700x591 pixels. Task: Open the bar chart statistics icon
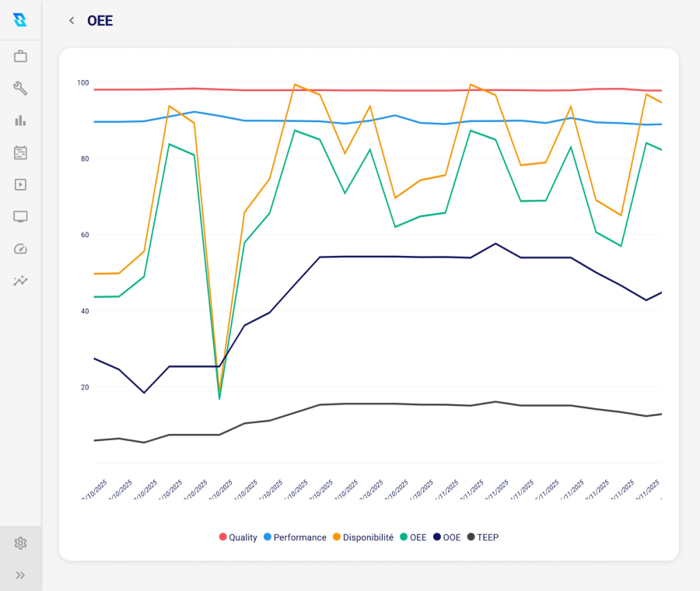[20, 121]
